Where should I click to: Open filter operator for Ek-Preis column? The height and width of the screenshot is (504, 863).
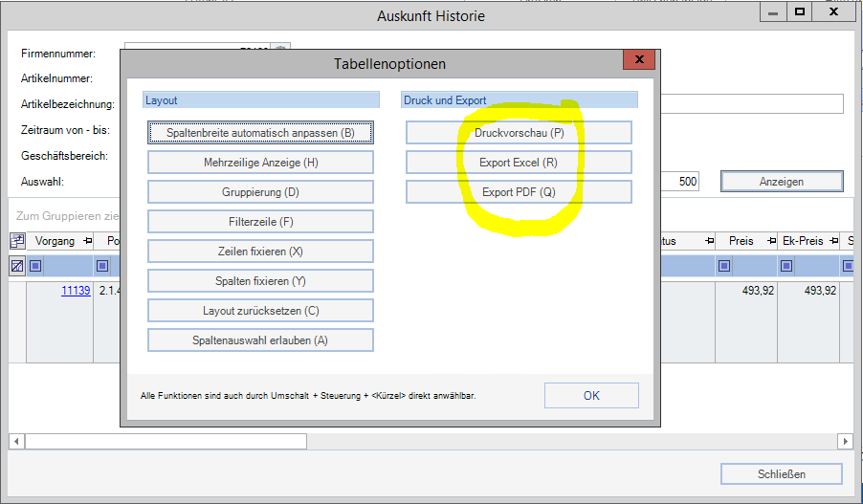(786, 266)
